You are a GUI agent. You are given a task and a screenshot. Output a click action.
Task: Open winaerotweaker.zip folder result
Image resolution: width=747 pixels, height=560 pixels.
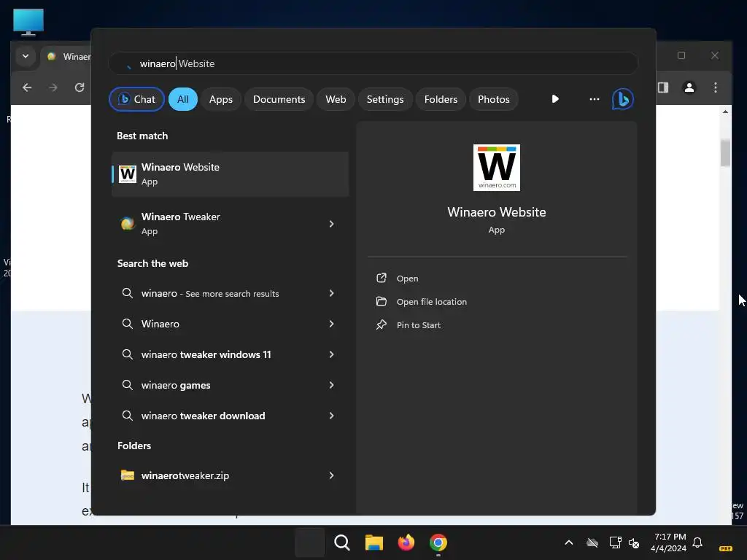(230, 475)
